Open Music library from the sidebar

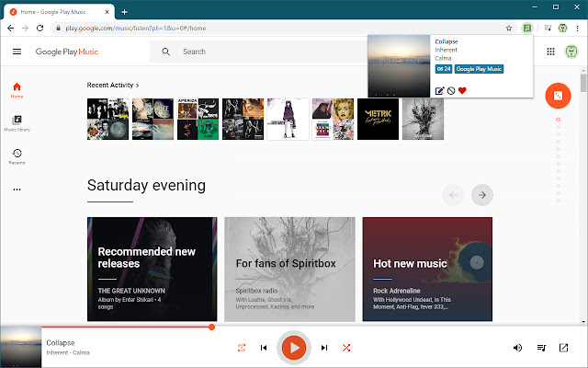point(17,122)
